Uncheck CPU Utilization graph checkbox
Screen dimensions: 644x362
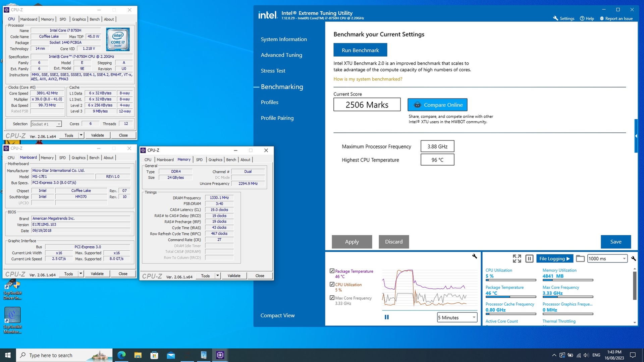click(x=332, y=284)
